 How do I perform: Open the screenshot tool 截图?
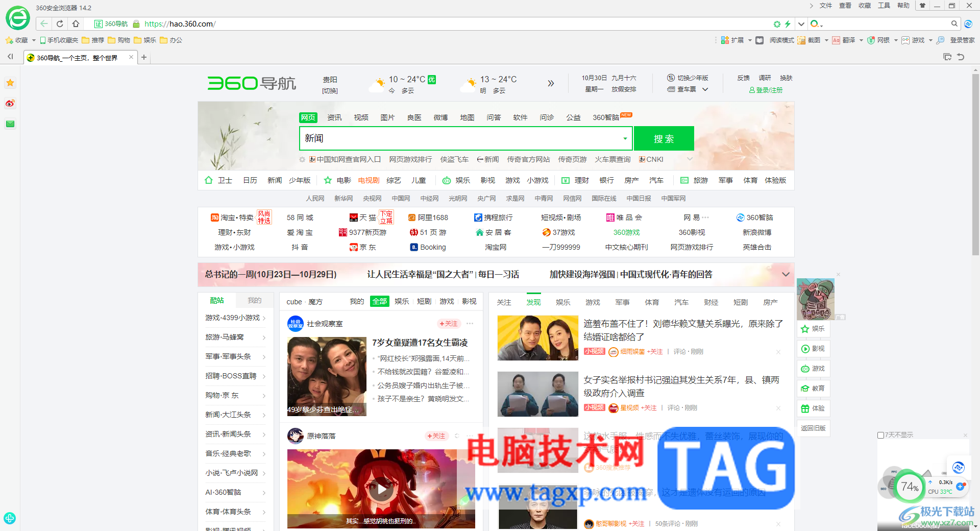pos(809,40)
